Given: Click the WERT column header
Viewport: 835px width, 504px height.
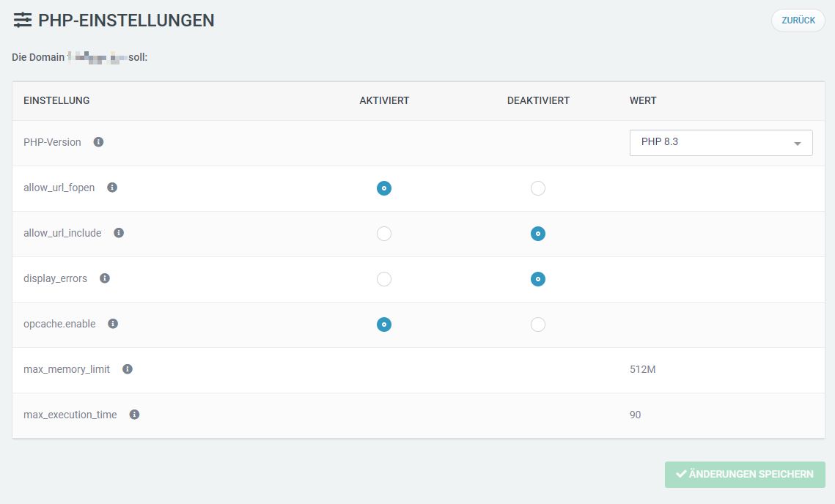Looking at the screenshot, I should (643, 100).
